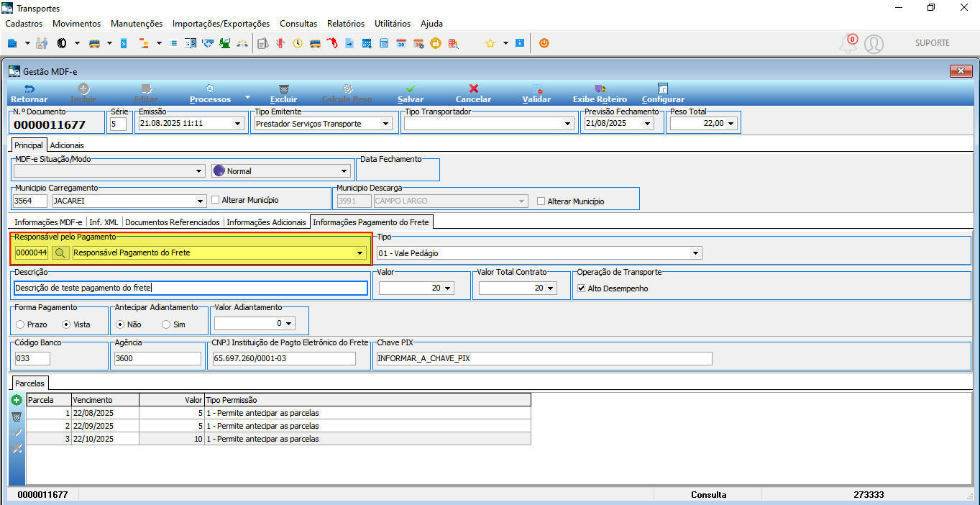Uncheck the Alto Desempenho checkbox
The width and height of the screenshot is (980, 505).
pos(581,288)
